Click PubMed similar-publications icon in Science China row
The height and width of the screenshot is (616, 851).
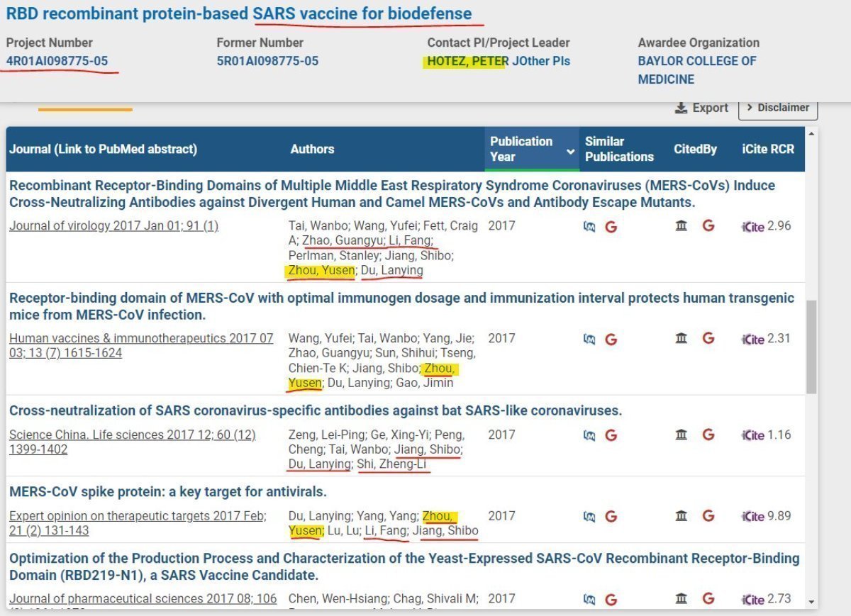tap(589, 435)
